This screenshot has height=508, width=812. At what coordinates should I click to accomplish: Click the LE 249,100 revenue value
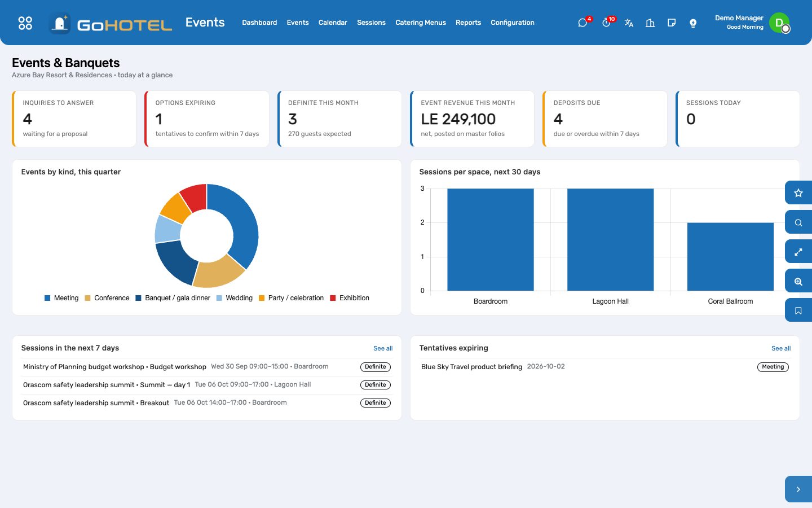pyautogui.click(x=458, y=119)
